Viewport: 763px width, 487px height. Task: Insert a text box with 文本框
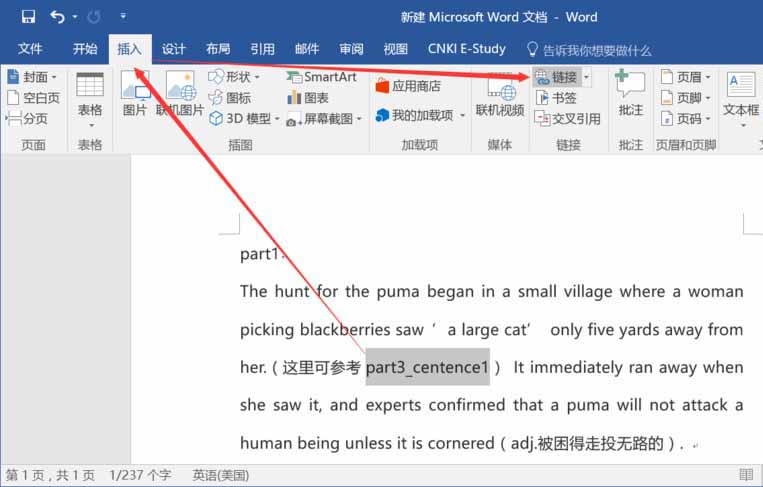point(741,100)
